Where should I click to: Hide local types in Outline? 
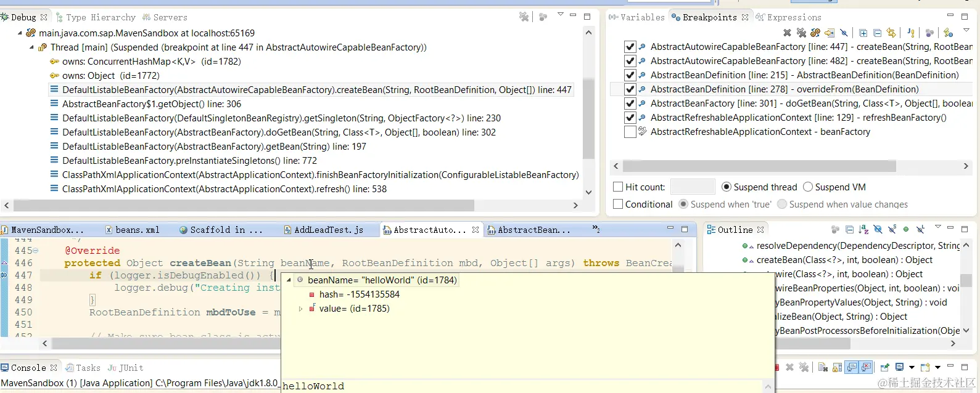[920, 229]
